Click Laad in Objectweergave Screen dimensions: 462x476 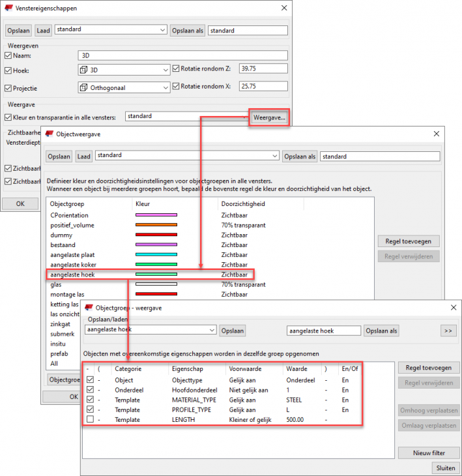point(83,156)
